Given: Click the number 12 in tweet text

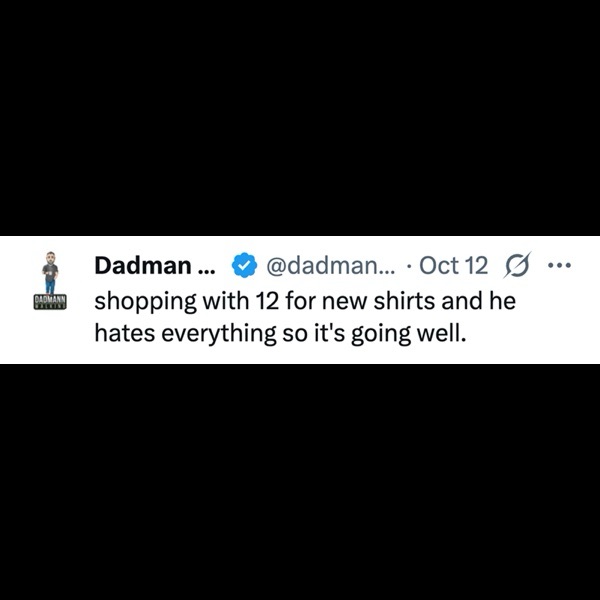Looking at the screenshot, I should coord(267,301).
